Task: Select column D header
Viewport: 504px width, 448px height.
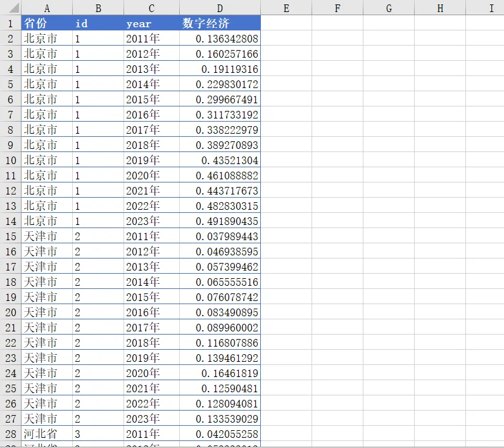Action: [220, 8]
